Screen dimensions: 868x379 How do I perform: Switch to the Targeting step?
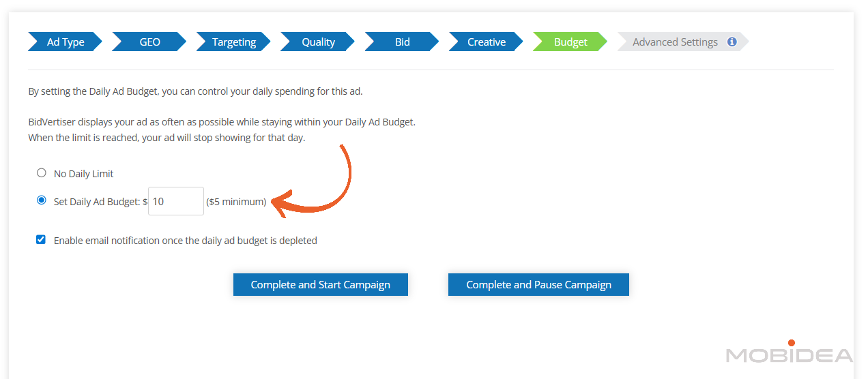233,42
